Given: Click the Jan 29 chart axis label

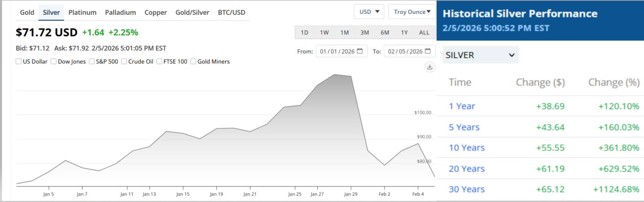Looking at the screenshot, I should click(x=350, y=194).
